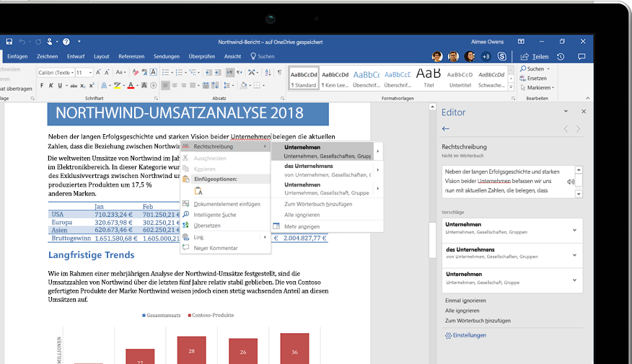Viewport: 632px width, 364px height.
Task: Click the Save icon in the title bar
Action: [x=9, y=42]
